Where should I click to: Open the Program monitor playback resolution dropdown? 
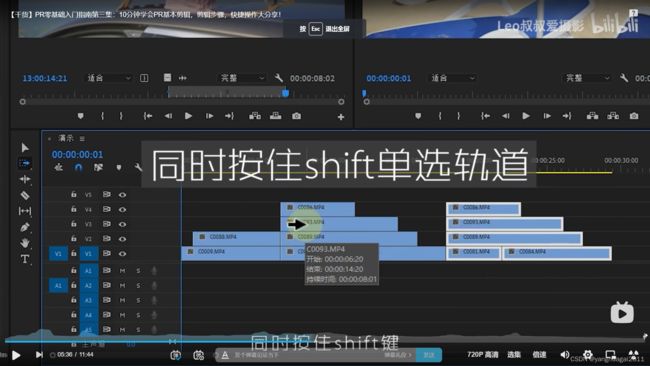coord(588,78)
